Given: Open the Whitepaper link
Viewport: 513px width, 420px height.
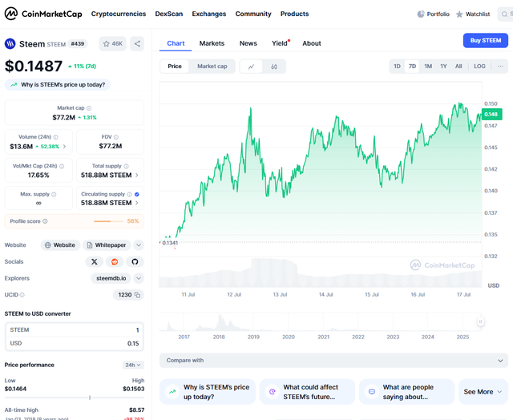Looking at the screenshot, I should [x=107, y=245].
